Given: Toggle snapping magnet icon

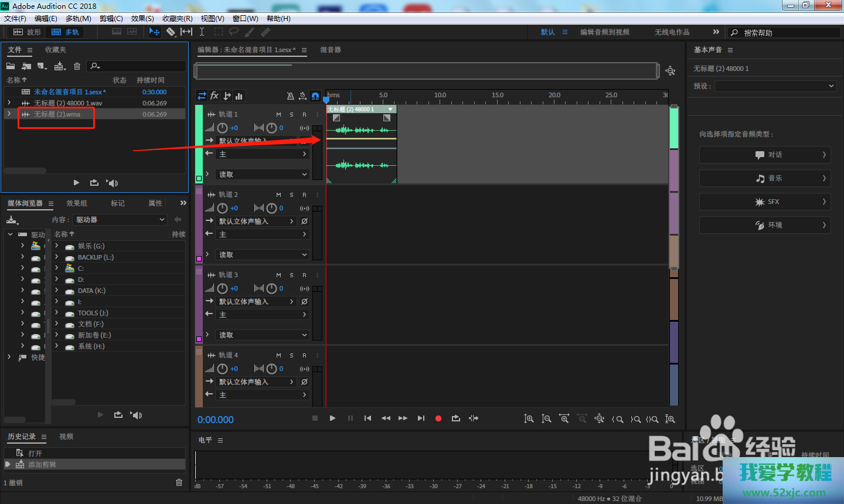Looking at the screenshot, I should (x=315, y=96).
